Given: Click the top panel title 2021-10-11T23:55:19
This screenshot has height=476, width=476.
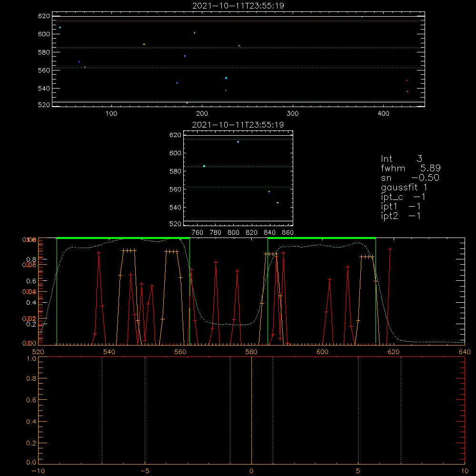Looking at the screenshot, I should (x=238, y=6).
